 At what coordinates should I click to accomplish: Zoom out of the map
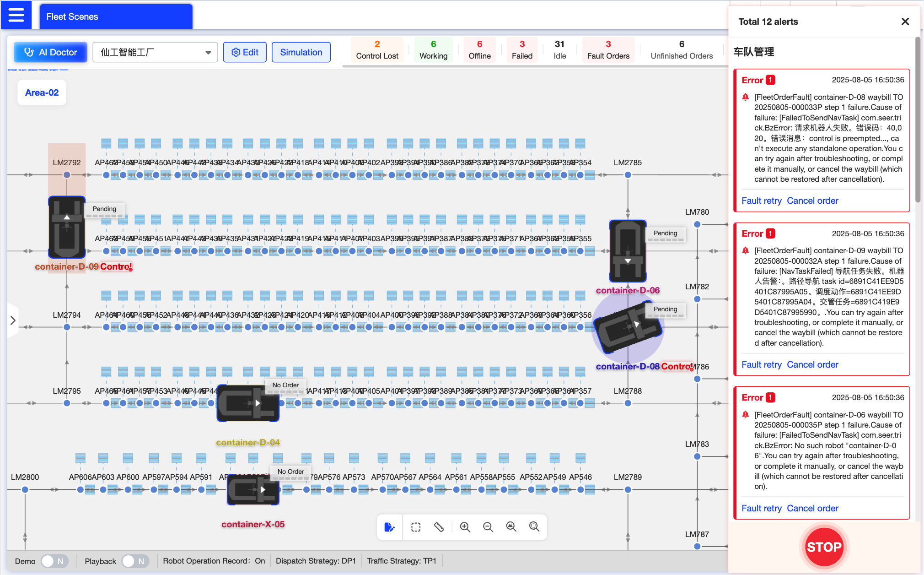488,527
